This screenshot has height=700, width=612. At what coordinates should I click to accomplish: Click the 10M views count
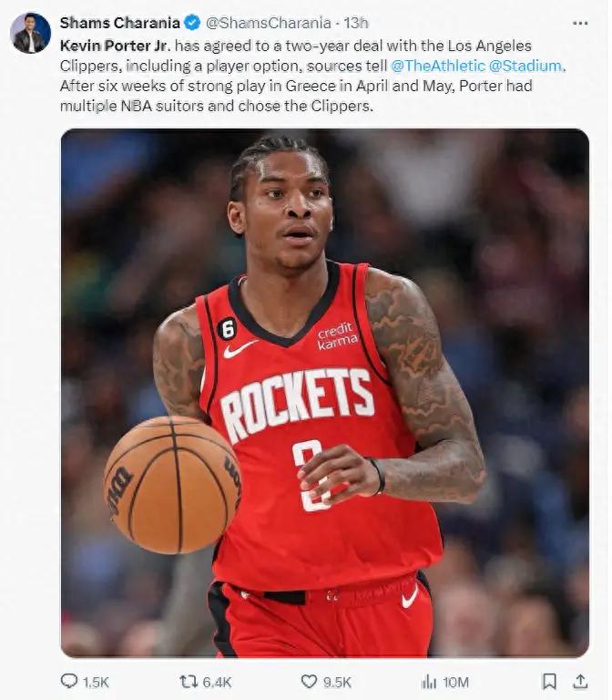click(x=456, y=682)
